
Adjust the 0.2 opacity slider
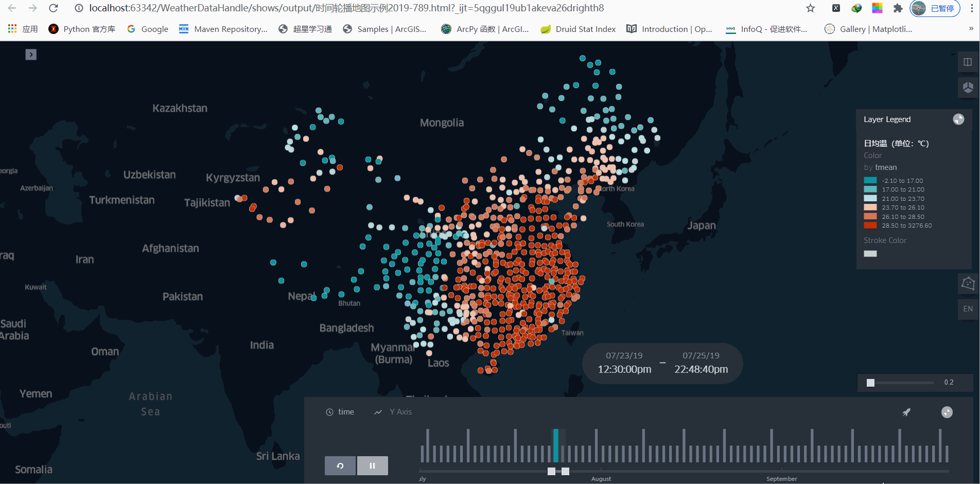pyautogui.click(x=870, y=382)
